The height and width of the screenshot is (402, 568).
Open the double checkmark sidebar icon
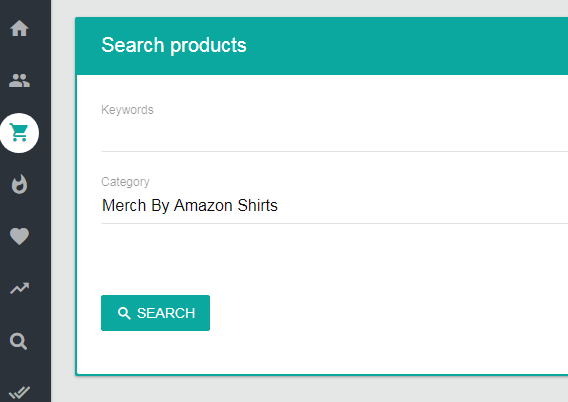coord(19,393)
